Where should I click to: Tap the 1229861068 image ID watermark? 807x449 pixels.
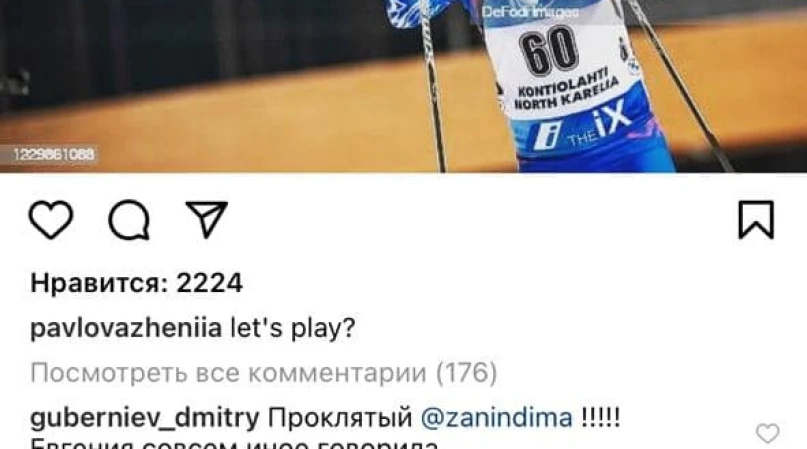pos(54,154)
